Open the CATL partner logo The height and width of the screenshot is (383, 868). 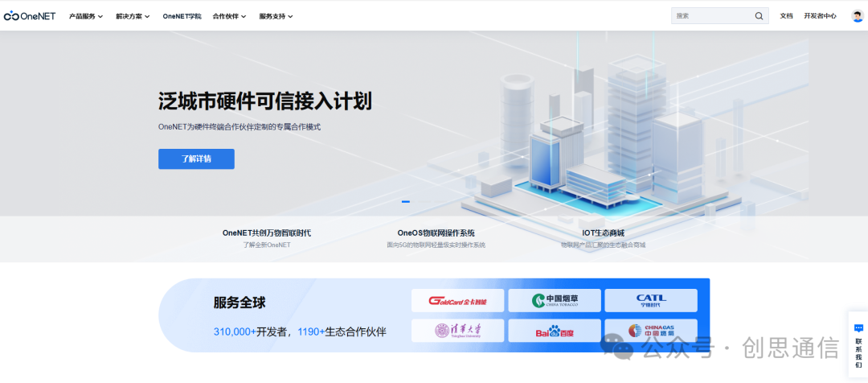pyautogui.click(x=651, y=300)
